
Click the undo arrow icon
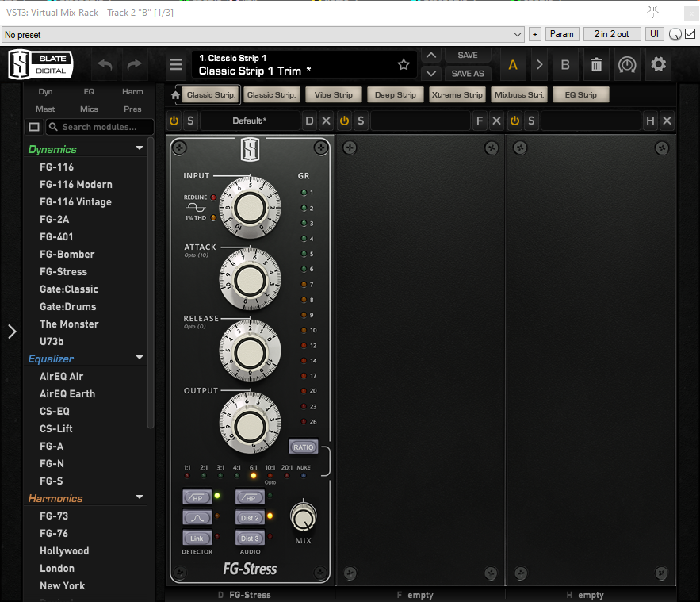tap(104, 65)
